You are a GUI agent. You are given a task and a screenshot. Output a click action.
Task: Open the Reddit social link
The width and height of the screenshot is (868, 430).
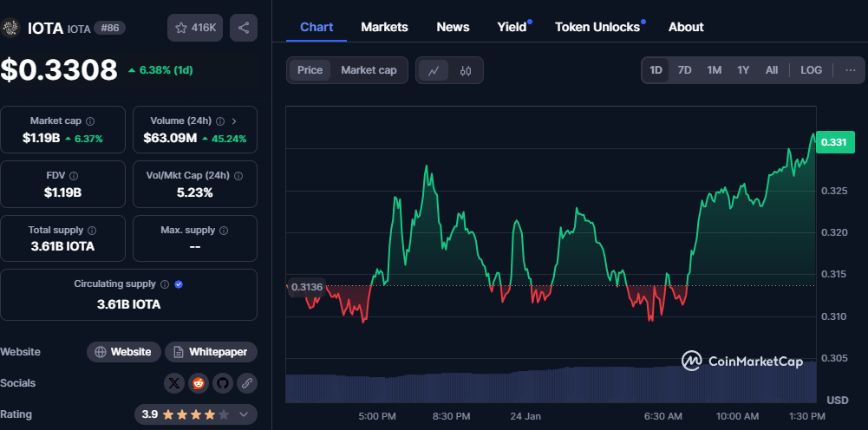pyautogui.click(x=199, y=383)
